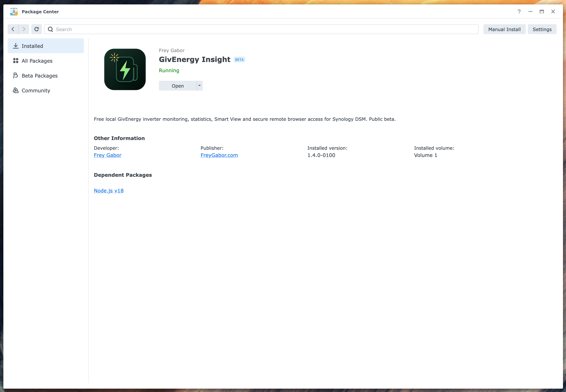Refresh the Package Center list
The width and height of the screenshot is (566, 392).
point(37,29)
